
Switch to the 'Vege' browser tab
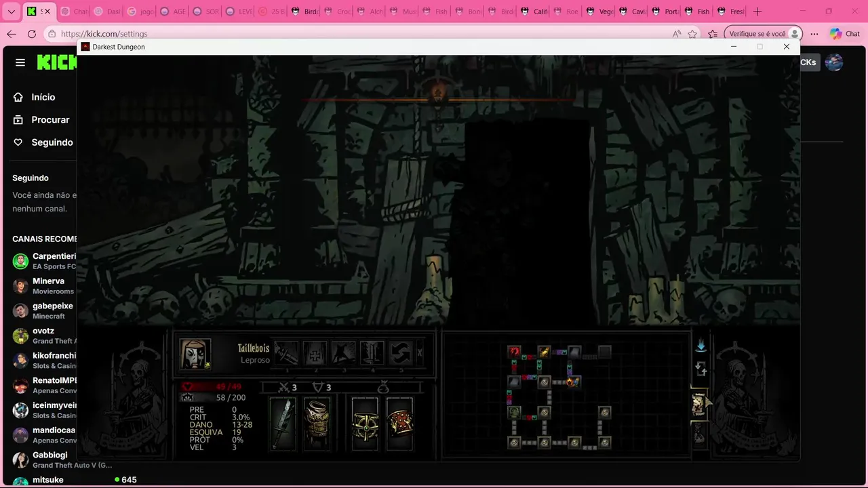point(598,12)
